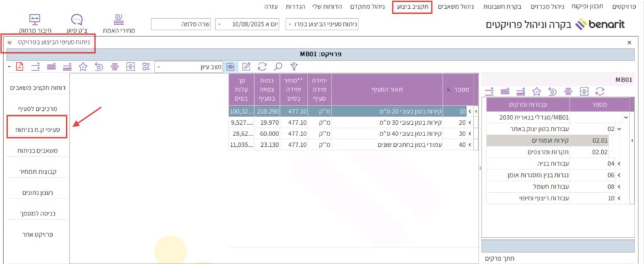Expand chapter 04 עבודות בניה

tap(619, 164)
